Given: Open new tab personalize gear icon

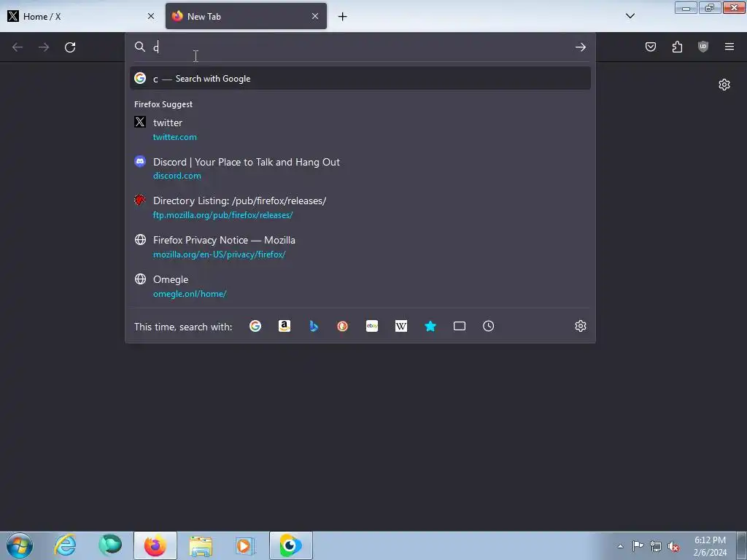Looking at the screenshot, I should click(x=724, y=85).
